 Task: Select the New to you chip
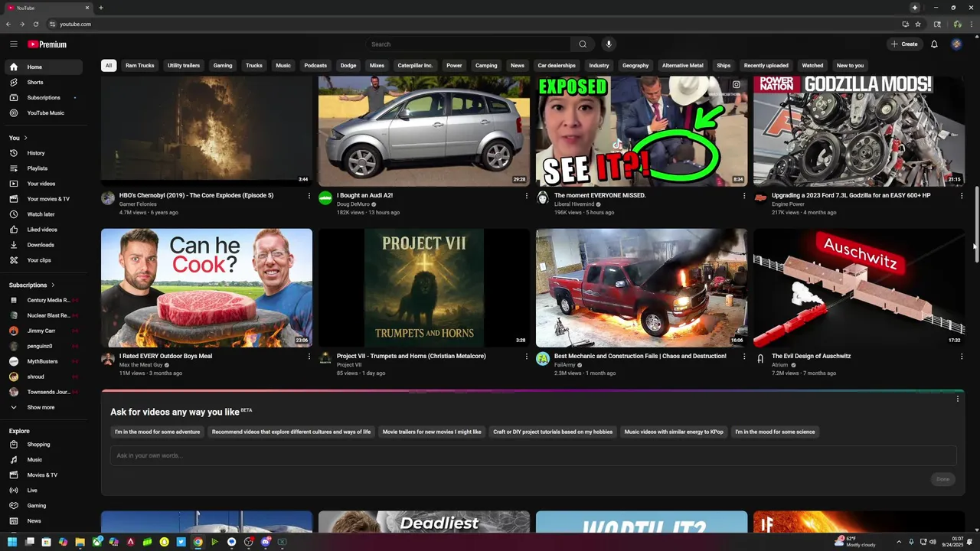(x=850, y=66)
